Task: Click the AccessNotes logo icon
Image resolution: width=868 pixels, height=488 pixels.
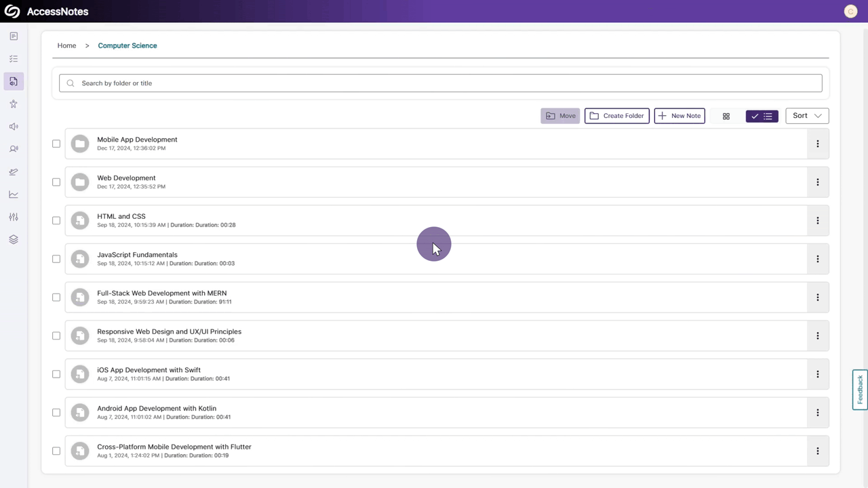Action: click(12, 12)
